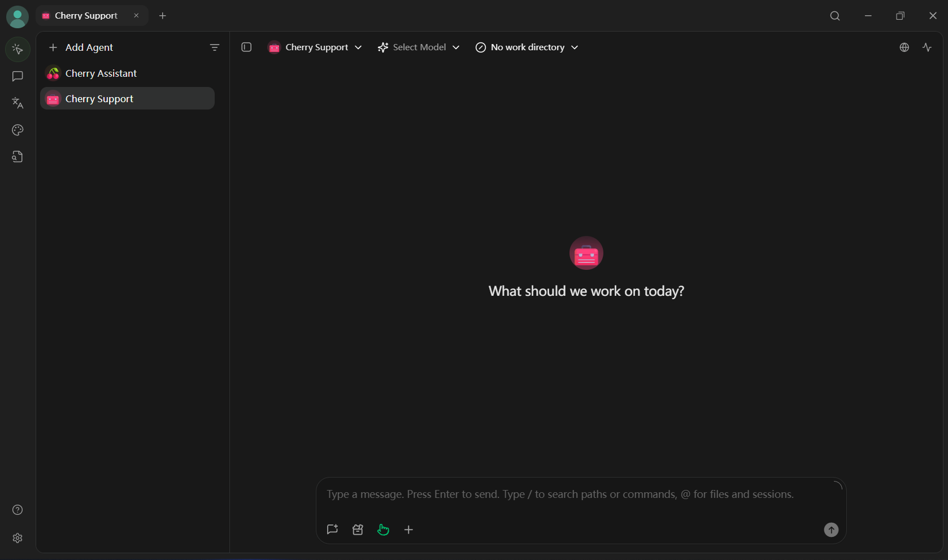Click the plus attach icon below input
The width and height of the screenshot is (948, 560).
coord(408,530)
